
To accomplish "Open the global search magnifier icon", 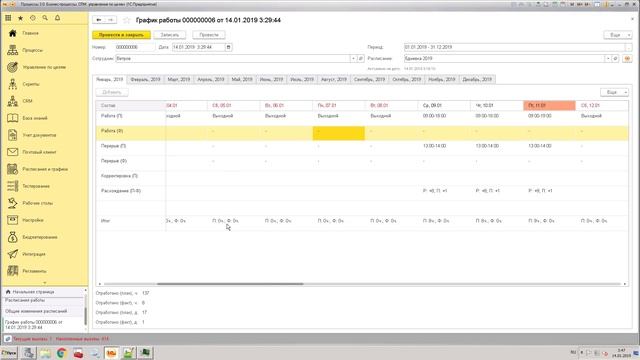I will point(45,18).
